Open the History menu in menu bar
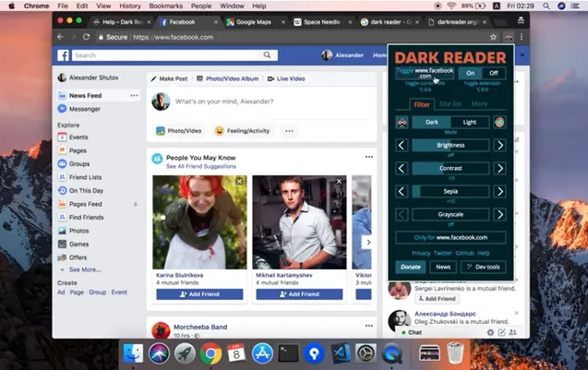Screen dimensions: 588x370 pos(130,6)
